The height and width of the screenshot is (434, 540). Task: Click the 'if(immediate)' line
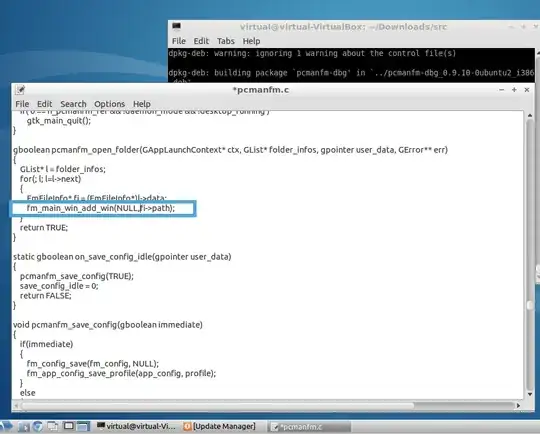point(46,344)
